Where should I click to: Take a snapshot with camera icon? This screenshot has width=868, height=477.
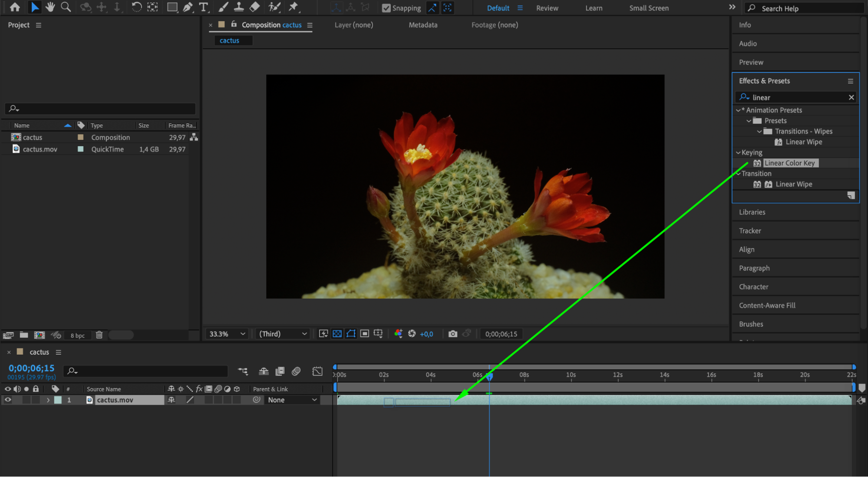(452, 334)
